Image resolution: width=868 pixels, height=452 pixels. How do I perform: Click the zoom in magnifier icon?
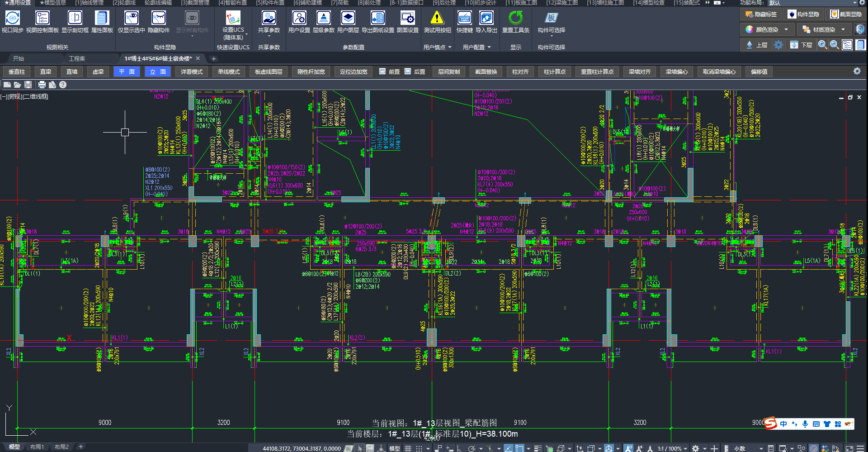point(822,45)
